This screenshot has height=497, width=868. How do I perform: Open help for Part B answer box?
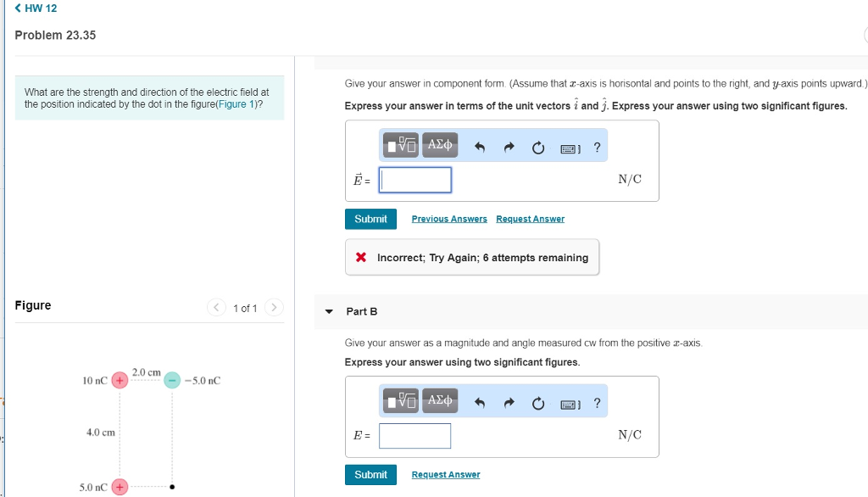tap(598, 404)
